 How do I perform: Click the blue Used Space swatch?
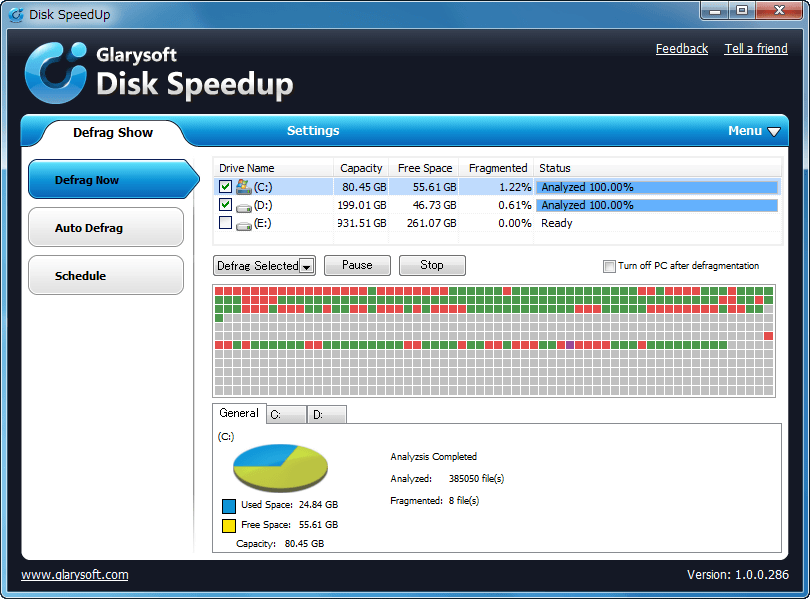(229, 506)
